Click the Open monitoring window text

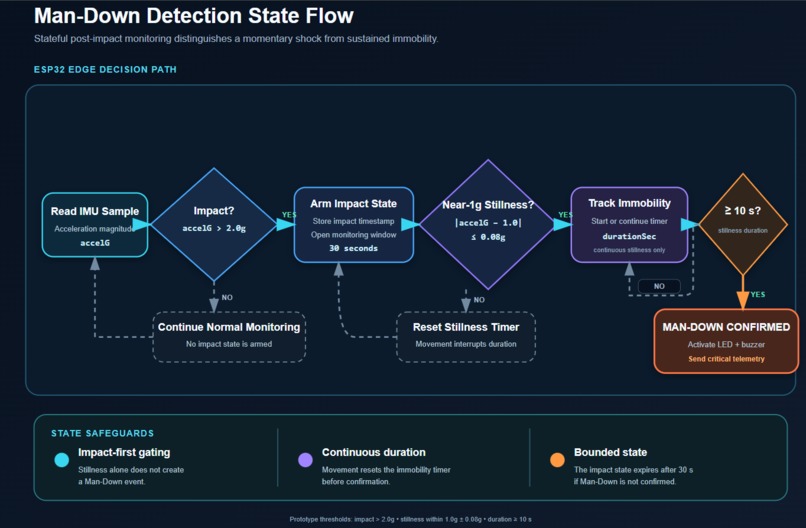tap(354, 234)
